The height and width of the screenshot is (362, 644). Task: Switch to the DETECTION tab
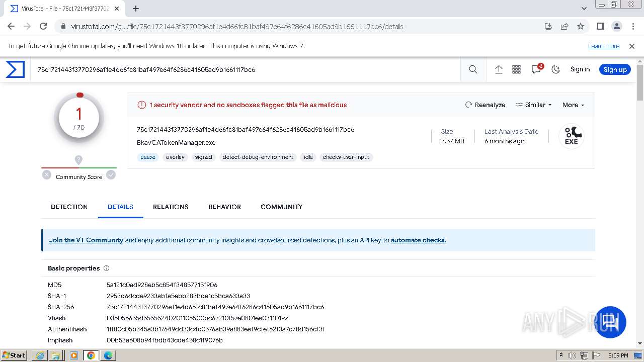(69, 207)
